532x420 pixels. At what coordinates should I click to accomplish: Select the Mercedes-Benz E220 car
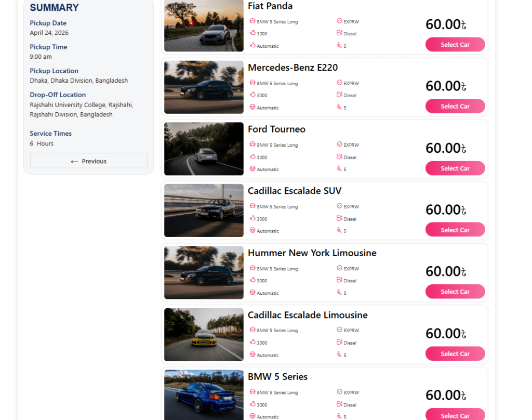click(455, 106)
